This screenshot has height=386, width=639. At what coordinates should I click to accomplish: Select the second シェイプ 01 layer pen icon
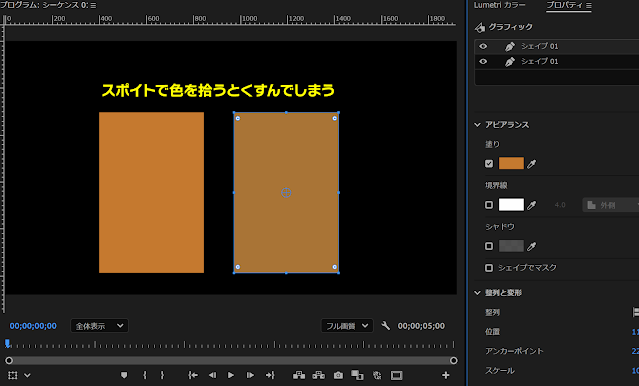click(x=509, y=62)
